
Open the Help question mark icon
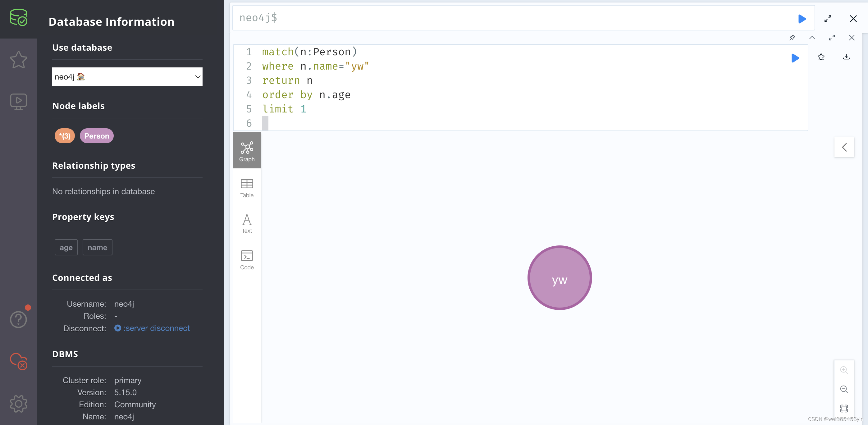pos(18,319)
